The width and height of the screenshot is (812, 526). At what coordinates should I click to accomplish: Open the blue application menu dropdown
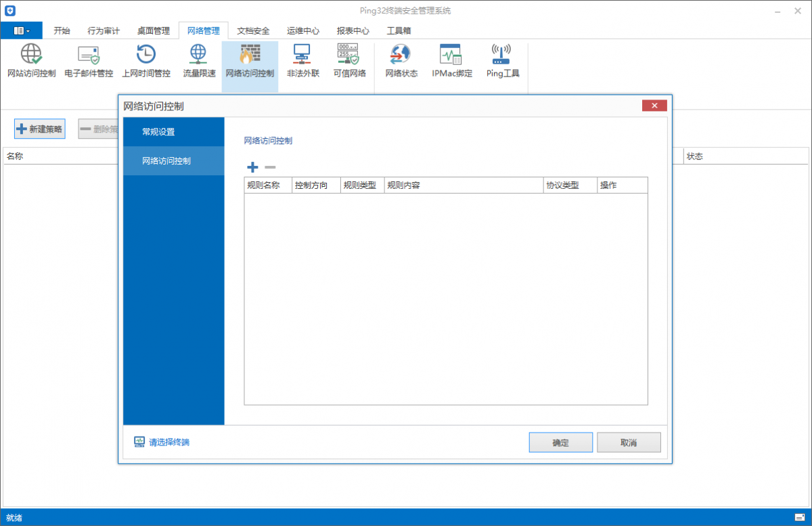click(22, 30)
